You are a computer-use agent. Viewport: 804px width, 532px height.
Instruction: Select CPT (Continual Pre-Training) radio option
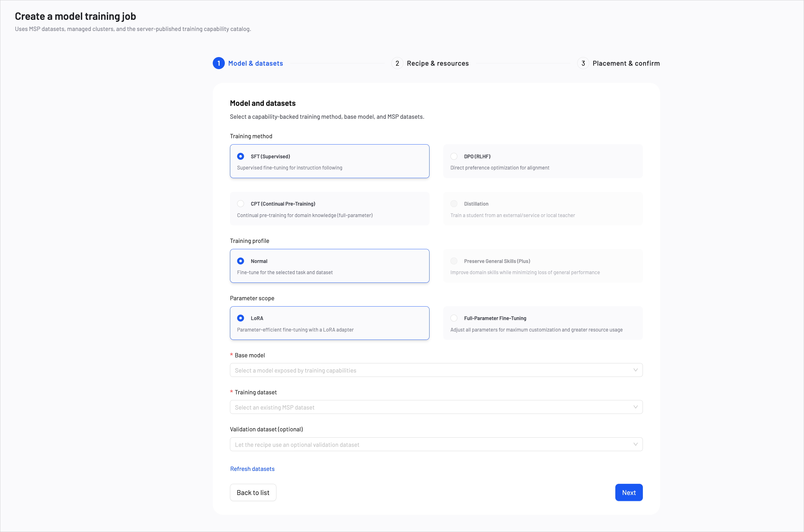coord(241,204)
